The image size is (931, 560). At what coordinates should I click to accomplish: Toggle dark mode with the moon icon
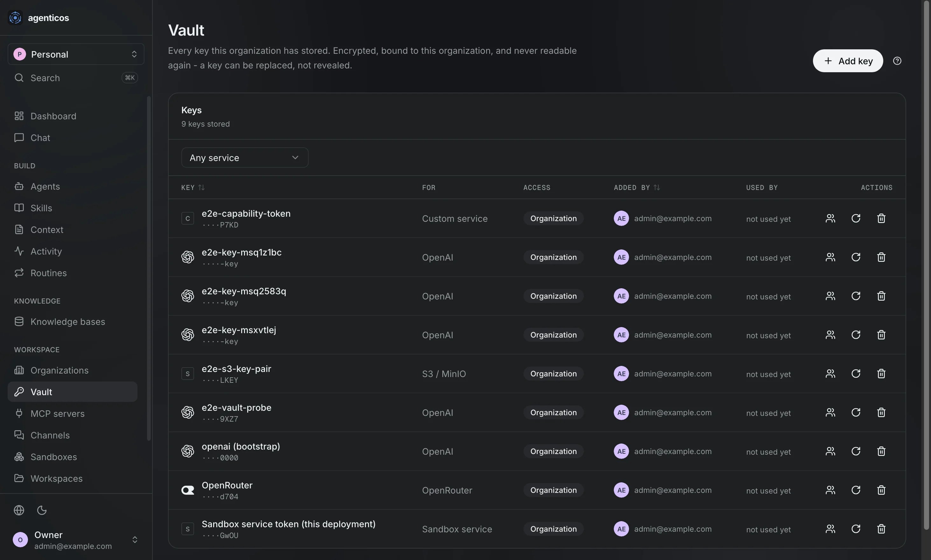[42, 510]
